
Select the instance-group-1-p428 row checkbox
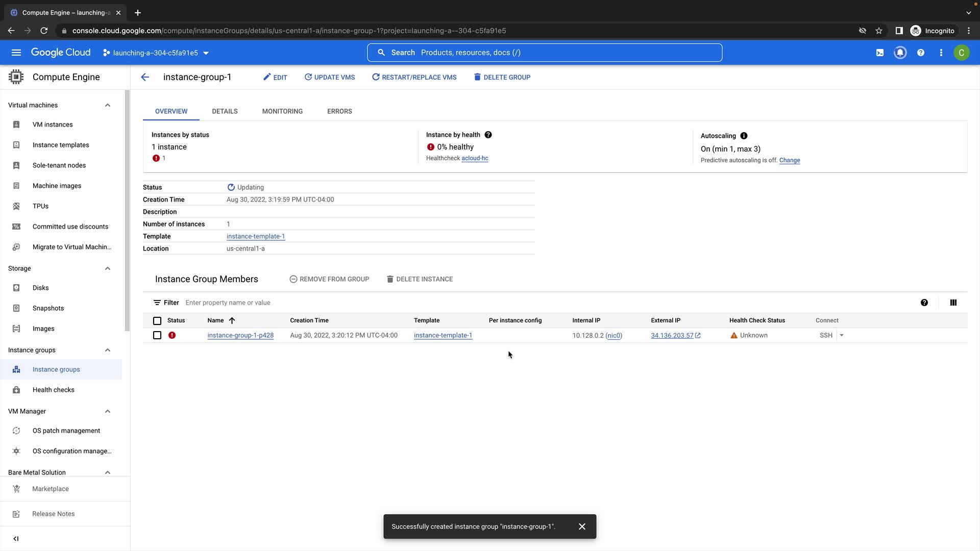point(157,335)
